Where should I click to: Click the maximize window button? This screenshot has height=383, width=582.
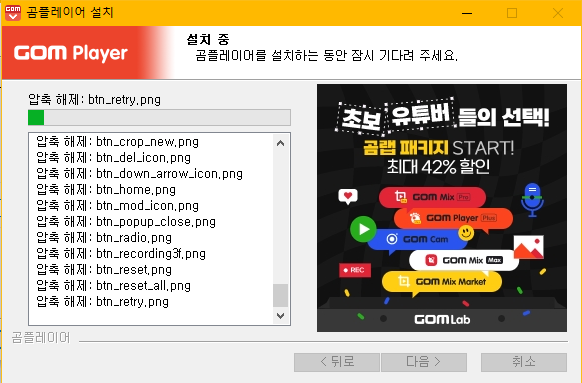512,13
